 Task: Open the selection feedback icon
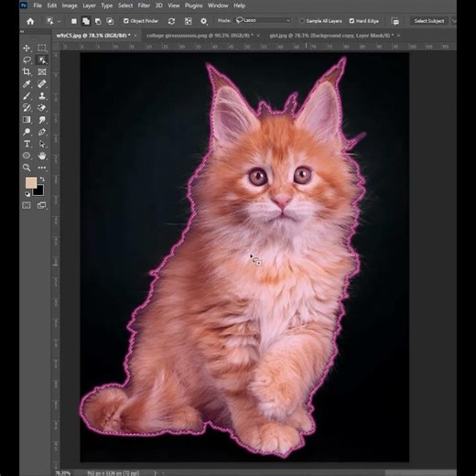395,21
